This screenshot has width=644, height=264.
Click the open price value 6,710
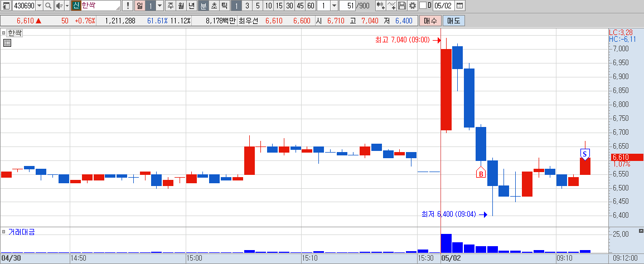pos(336,21)
